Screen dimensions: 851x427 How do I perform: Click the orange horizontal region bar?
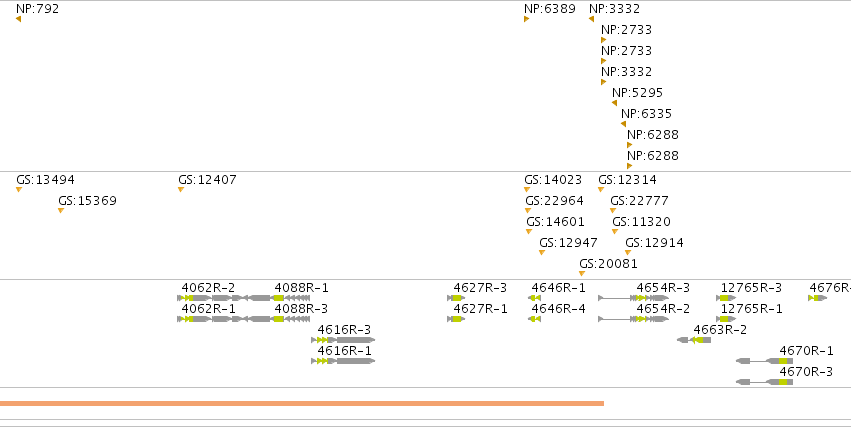pyautogui.click(x=302, y=404)
